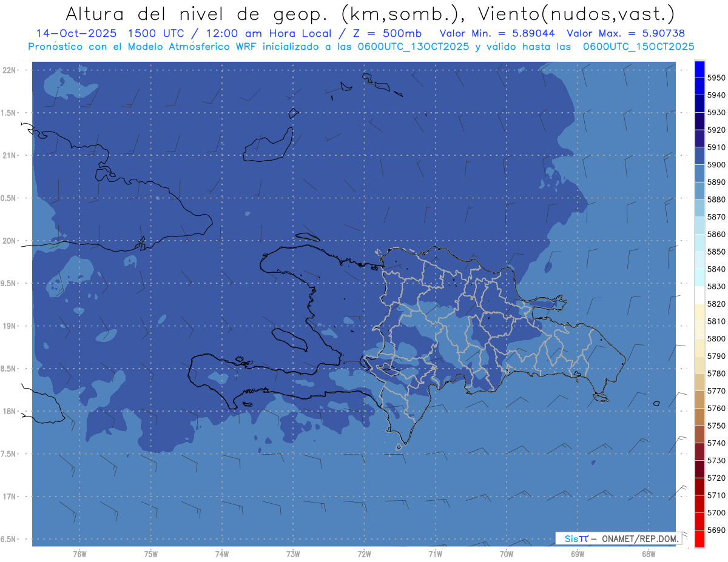Viewport: 728px width, 562px height.
Task: Click the 20N latitude axis label
Action: click(x=10, y=241)
